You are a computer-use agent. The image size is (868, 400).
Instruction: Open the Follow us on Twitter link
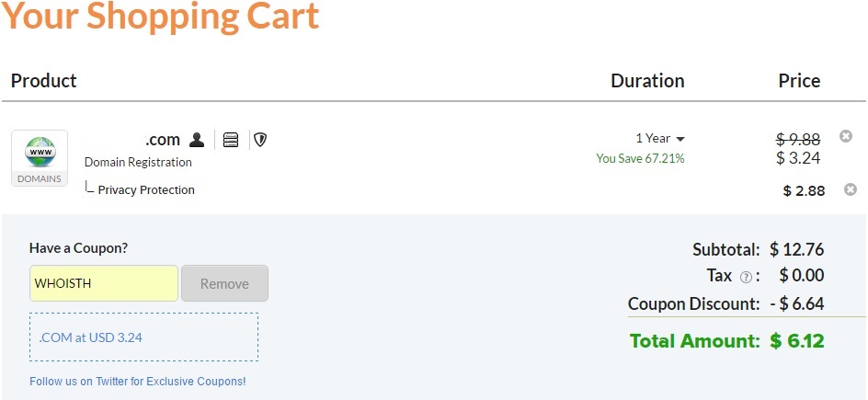138,381
